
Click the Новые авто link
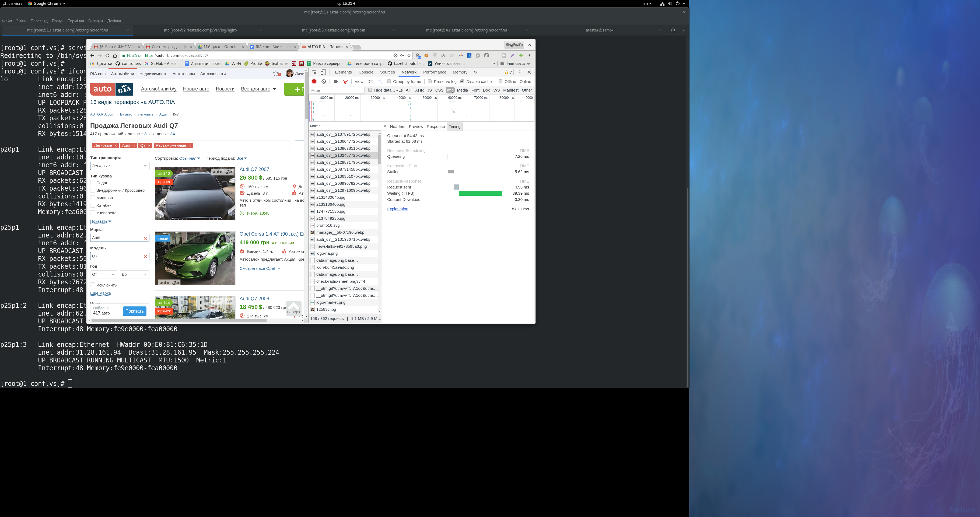click(x=196, y=89)
